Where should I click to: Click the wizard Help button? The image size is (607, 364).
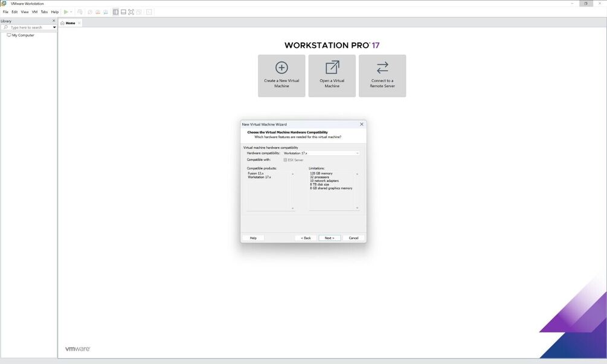[253, 238]
